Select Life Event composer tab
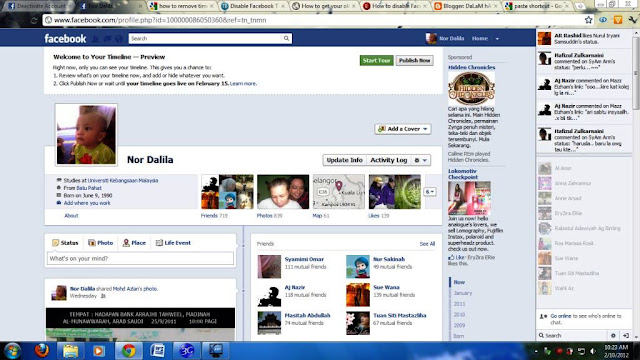 pos(173,243)
